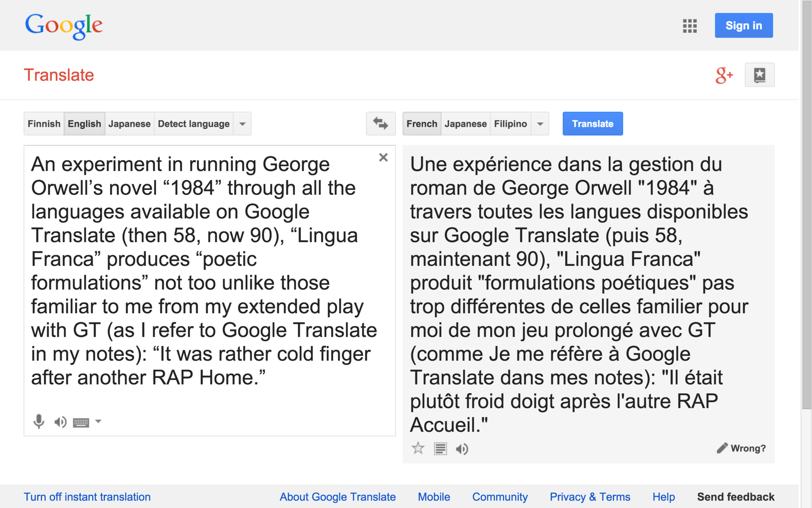Expand target language list dropdown
Image resolution: width=812 pixels, height=508 pixels.
click(x=540, y=124)
